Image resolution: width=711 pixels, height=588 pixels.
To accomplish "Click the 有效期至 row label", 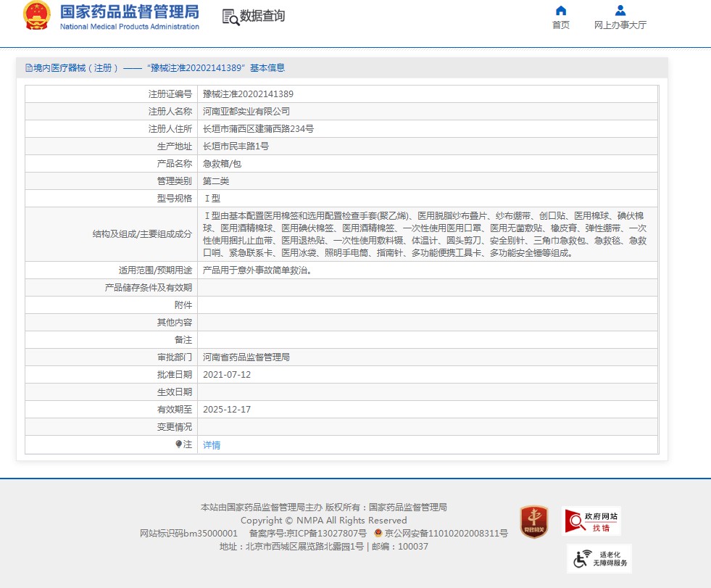I will tap(175, 409).
